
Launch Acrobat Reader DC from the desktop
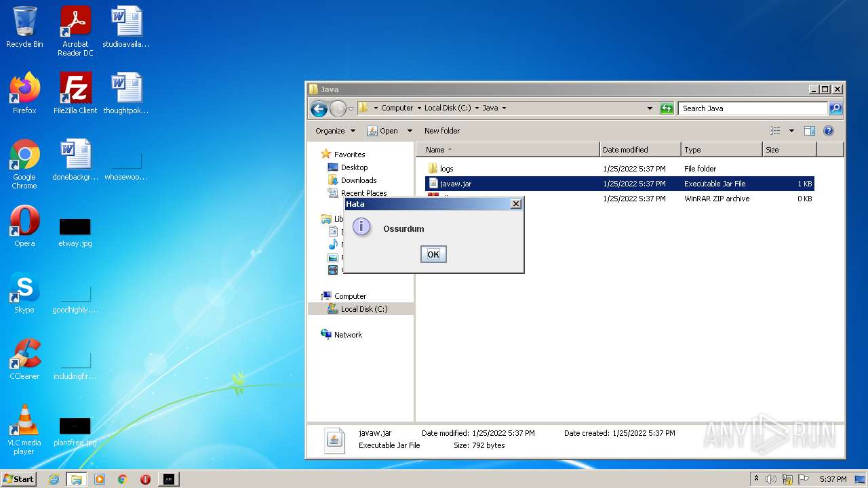(x=75, y=31)
